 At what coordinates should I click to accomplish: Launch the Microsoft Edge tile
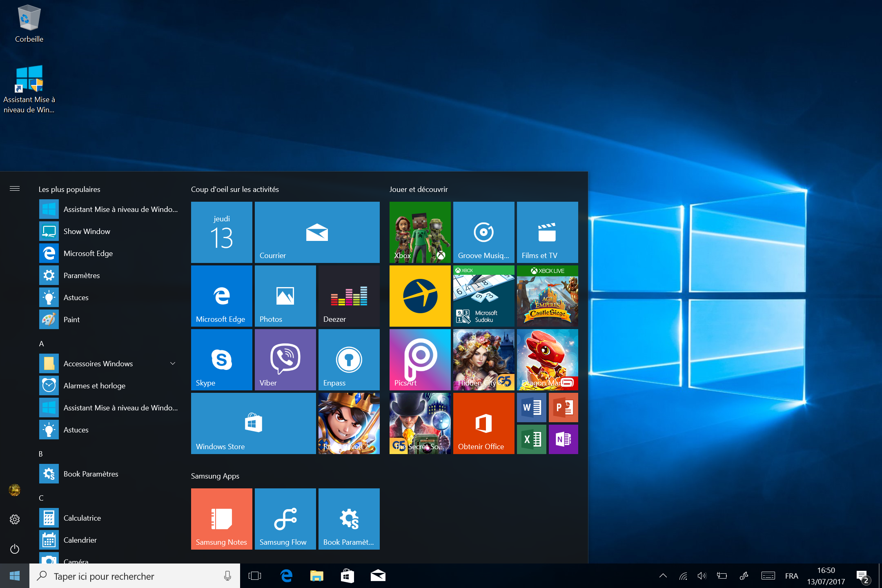coord(221,296)
